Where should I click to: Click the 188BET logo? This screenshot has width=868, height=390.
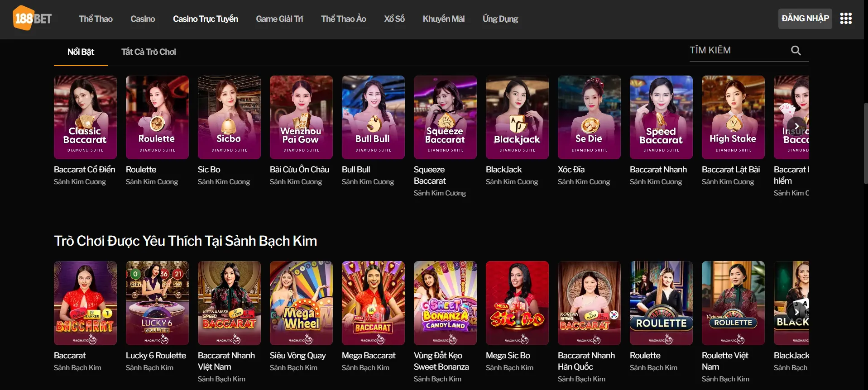[32, 18]
